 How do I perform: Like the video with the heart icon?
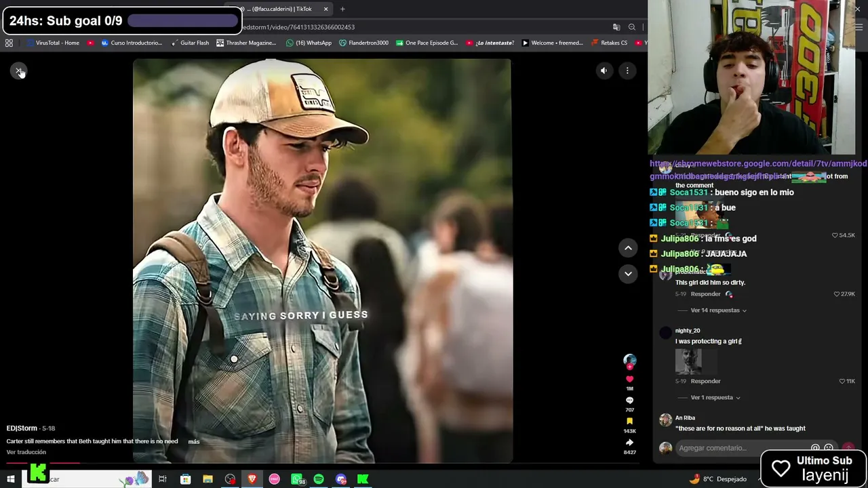[x=630, y=379]
